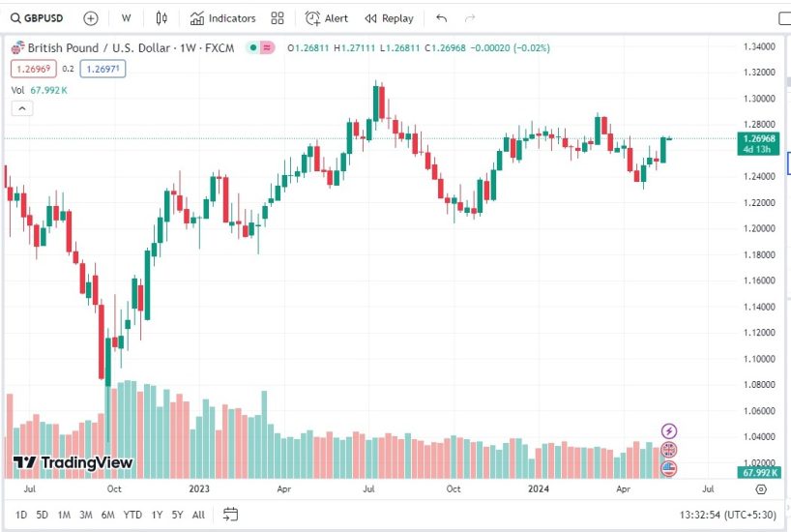Open the W timeframe interval dropdown
The image size is (791, 532).
point(126,18)
